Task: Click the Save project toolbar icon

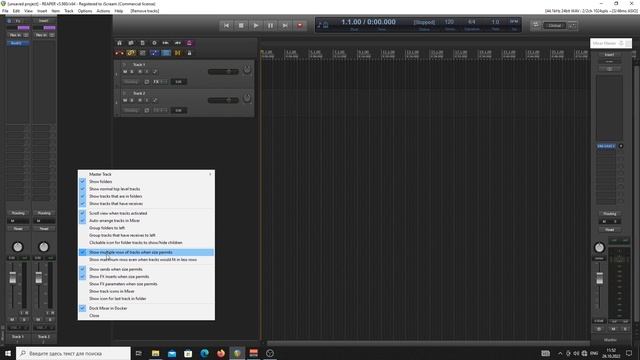Action: coord(142,43)
